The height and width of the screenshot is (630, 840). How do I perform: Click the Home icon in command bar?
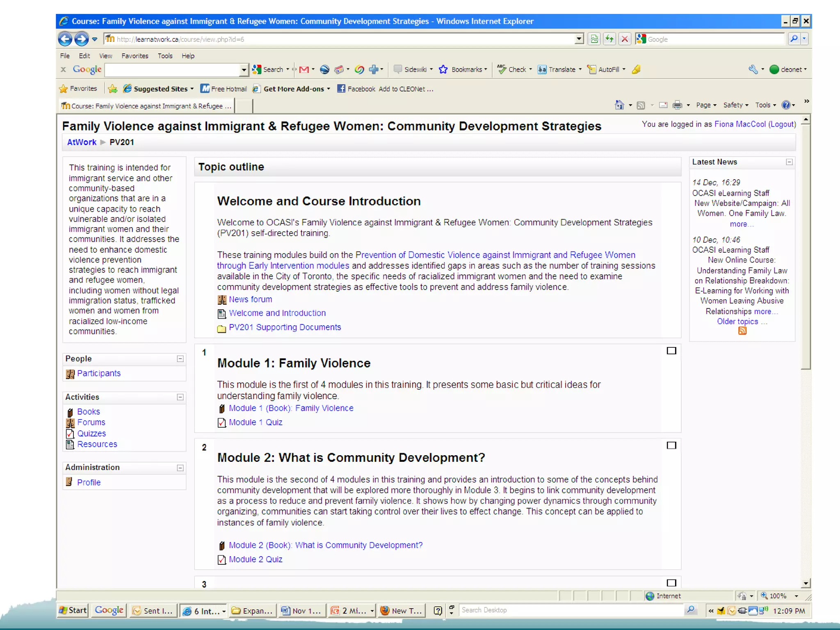pos(619,105)
